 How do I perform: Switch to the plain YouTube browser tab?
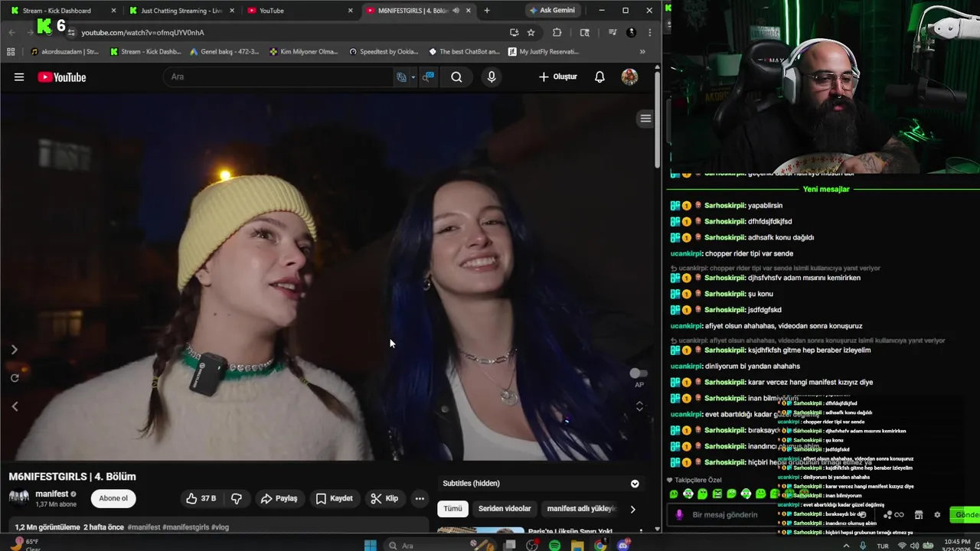tap(300, 11)
